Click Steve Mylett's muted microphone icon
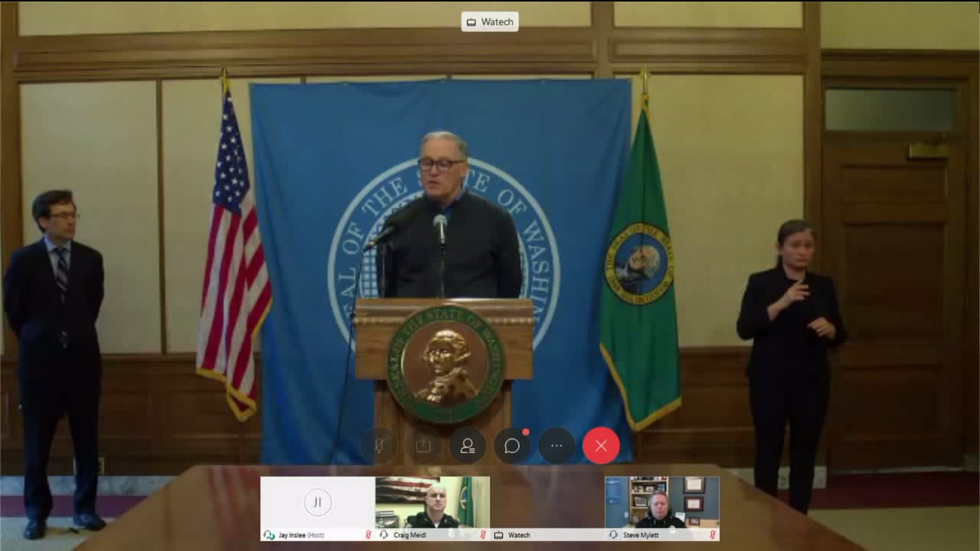Screen dimensions: 980x551 tap(713, 535)
